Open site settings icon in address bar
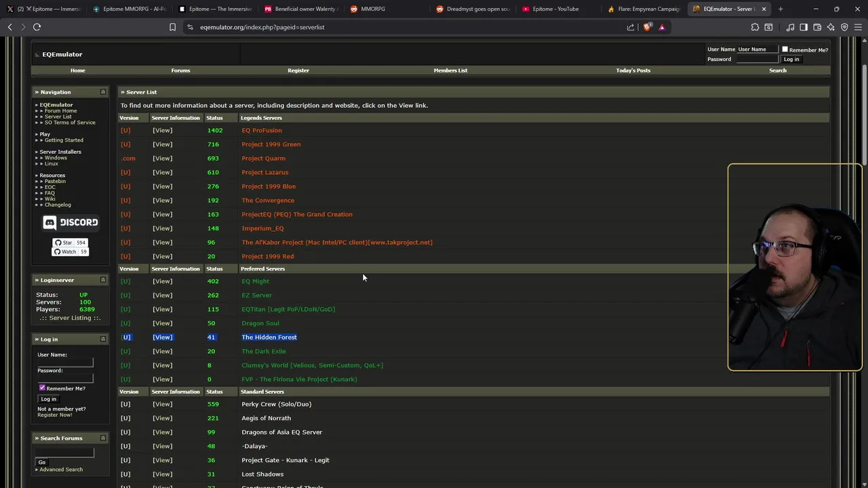Screen dimensions: 868x488 (190, 27)
